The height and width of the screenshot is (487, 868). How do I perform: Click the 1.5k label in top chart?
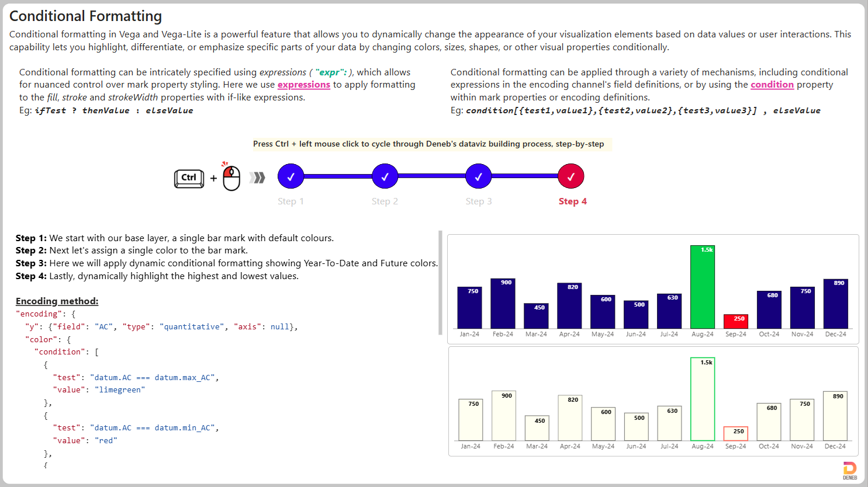[707, 250]
